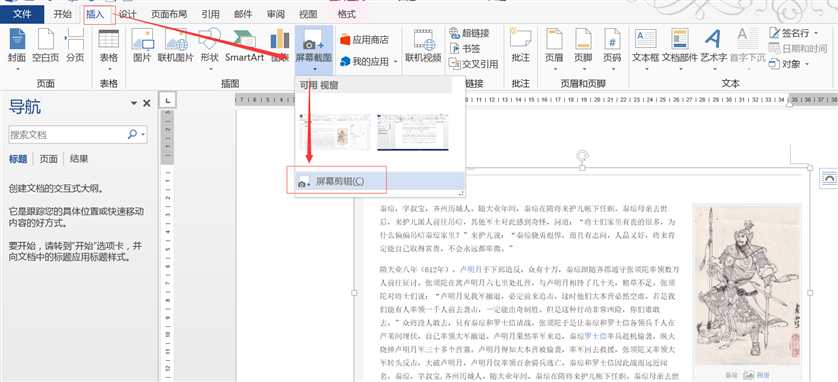The image size is (838, 382).
Task: Click the tab-stop selector at ruler corner
Action: point(168,100)
